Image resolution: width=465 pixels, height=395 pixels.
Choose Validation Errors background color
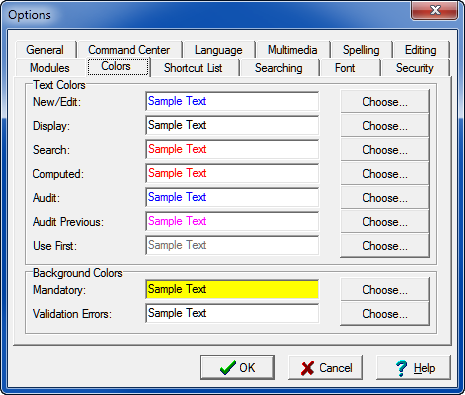coord(385,314)
